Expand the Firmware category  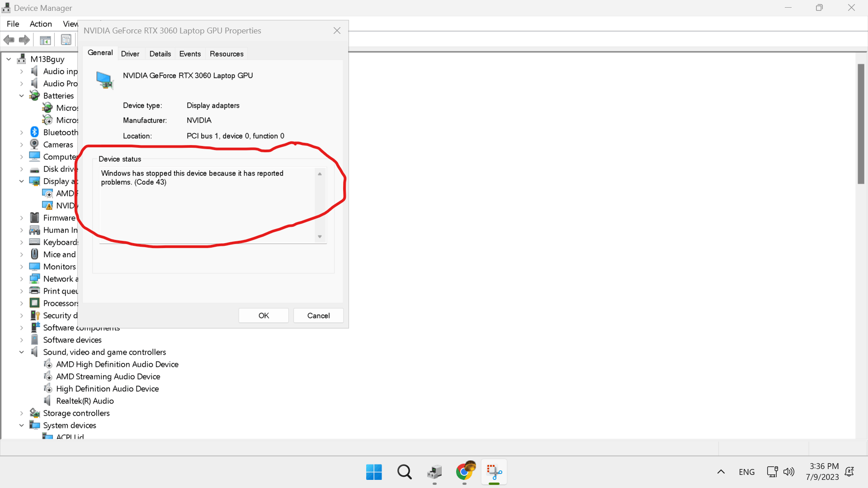21,217
